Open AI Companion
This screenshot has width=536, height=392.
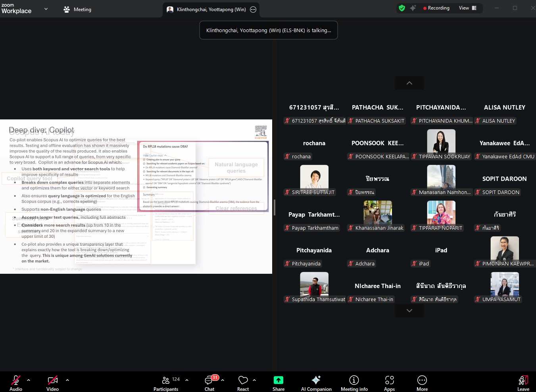point(316,383)
